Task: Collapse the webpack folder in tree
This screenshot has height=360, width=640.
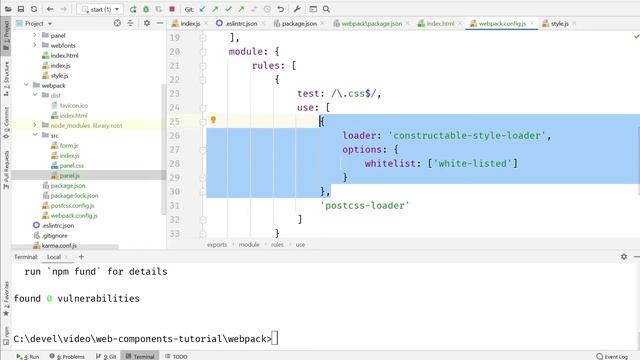Action: [26, 85]
